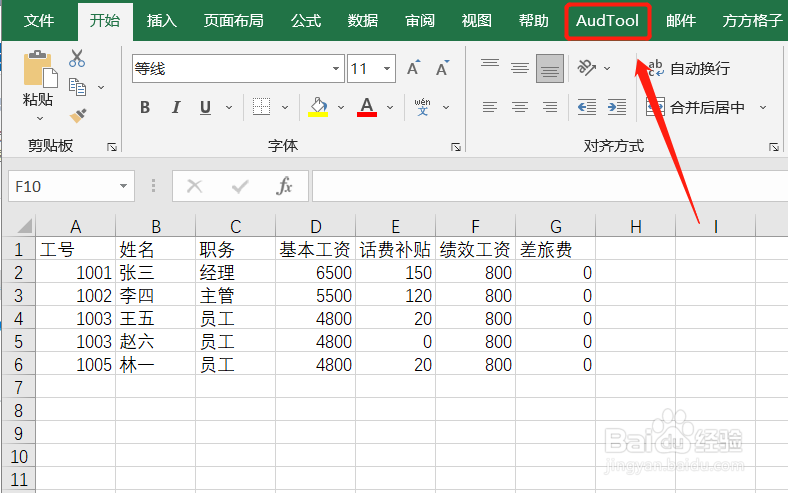Switch to the 公式 tab

(306, 21)
